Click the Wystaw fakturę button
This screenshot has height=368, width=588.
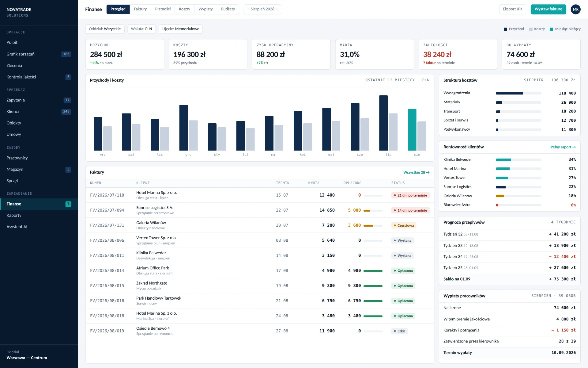pos(548,9)
